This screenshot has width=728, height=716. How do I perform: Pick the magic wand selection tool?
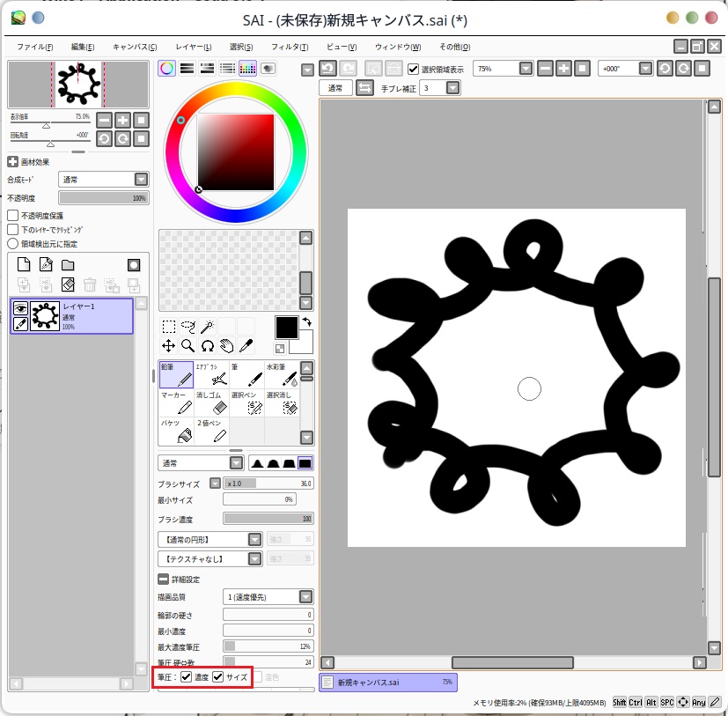[x=207, y=327]
